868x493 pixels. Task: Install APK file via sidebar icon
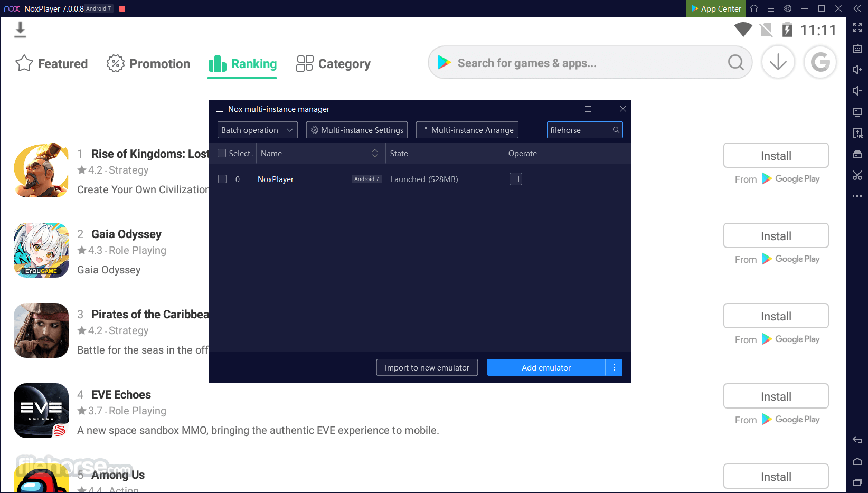(857, 133)
